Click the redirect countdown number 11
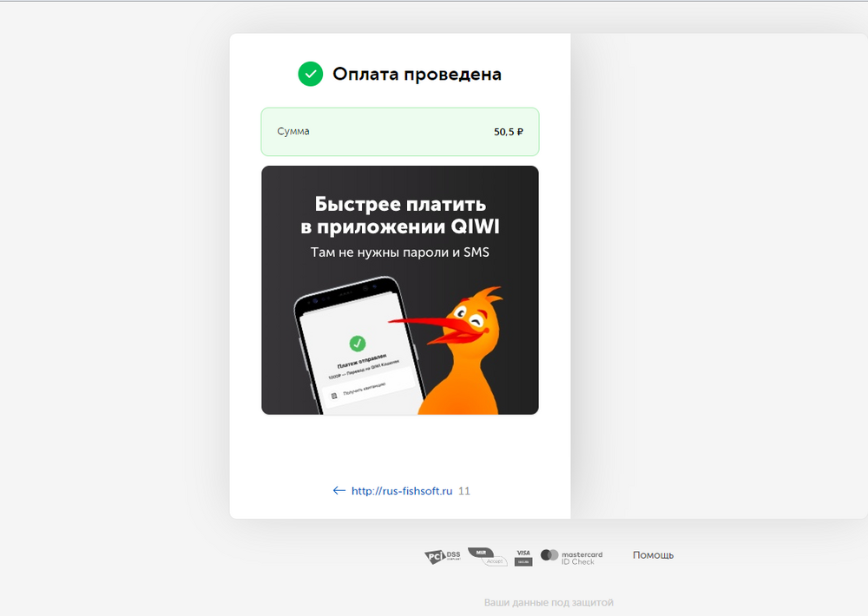868x616 pixels. (464, 491)
